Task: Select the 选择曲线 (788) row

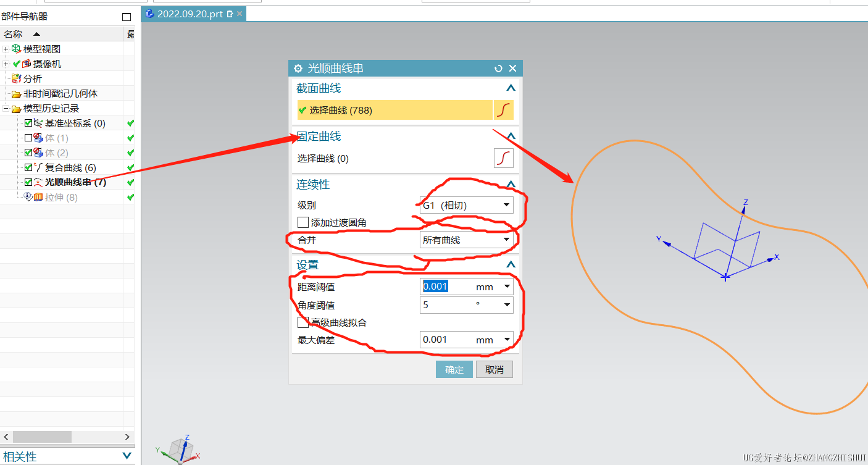Action: click(394, 110)
